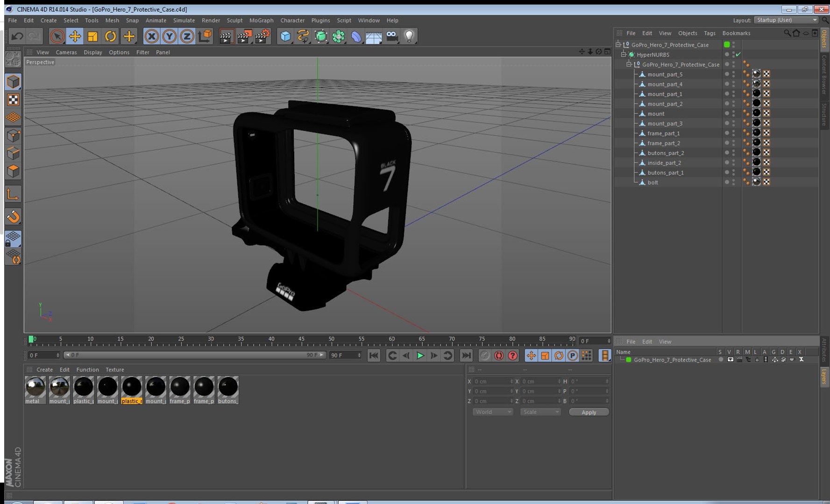Add a HyperNURBS generator from toolbar

point(321,36)
